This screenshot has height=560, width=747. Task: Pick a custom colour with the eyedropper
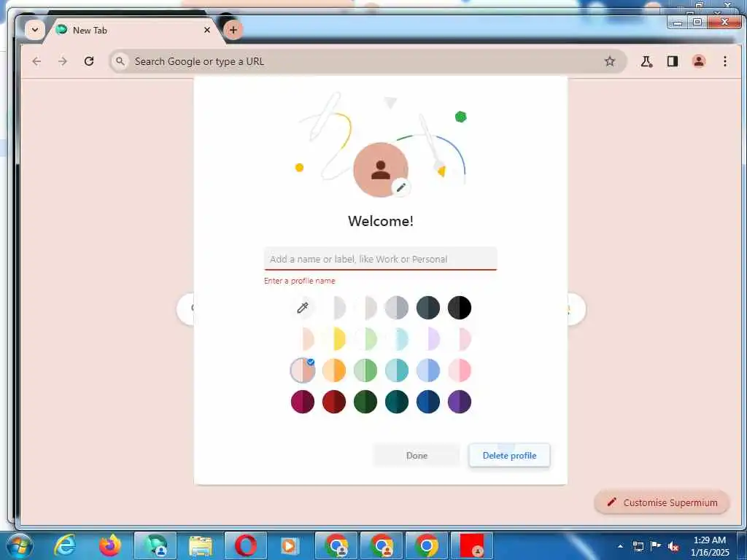point(303,308)
